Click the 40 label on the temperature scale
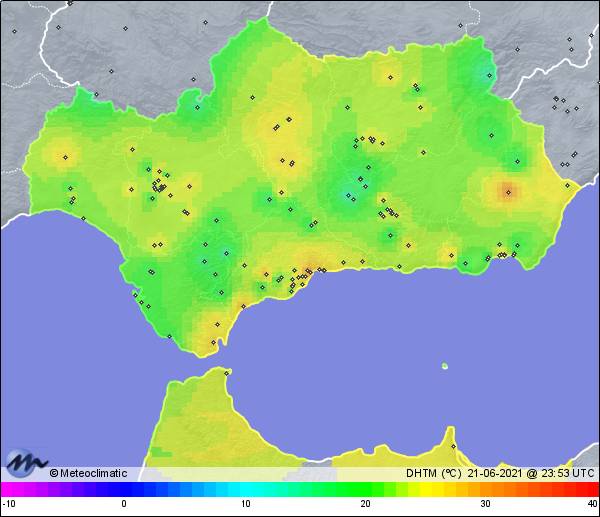 coord(592,503)
